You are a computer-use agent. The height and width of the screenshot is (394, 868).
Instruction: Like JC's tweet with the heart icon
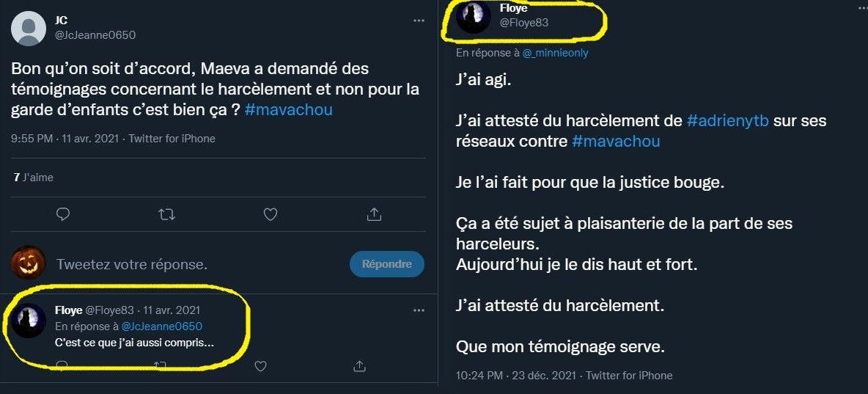[x=271, y=214]
